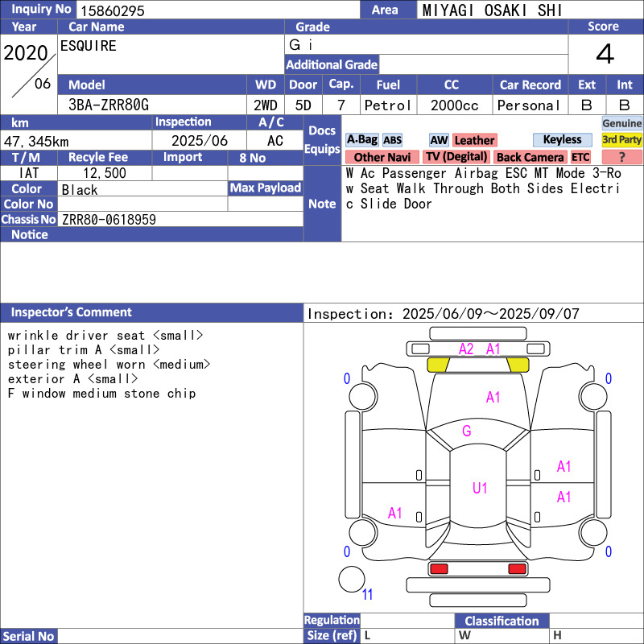Select the right red taillight on diagram

(x=518, y=569)
